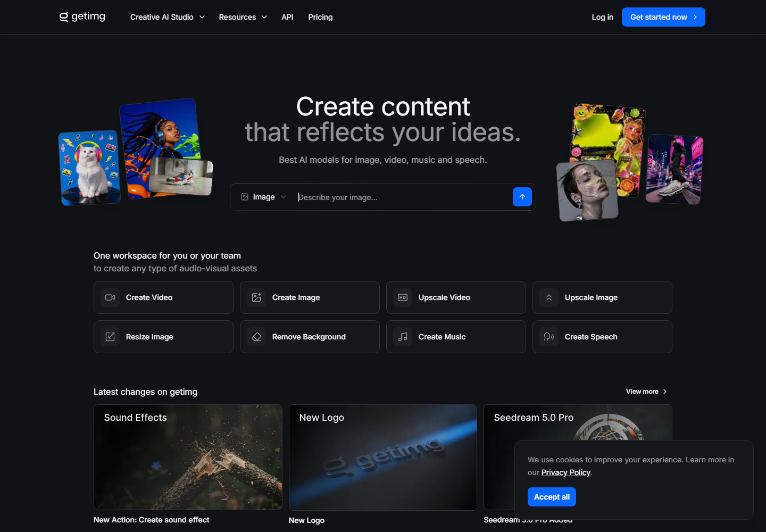Click the neon city sneaker image

(675, 170)
